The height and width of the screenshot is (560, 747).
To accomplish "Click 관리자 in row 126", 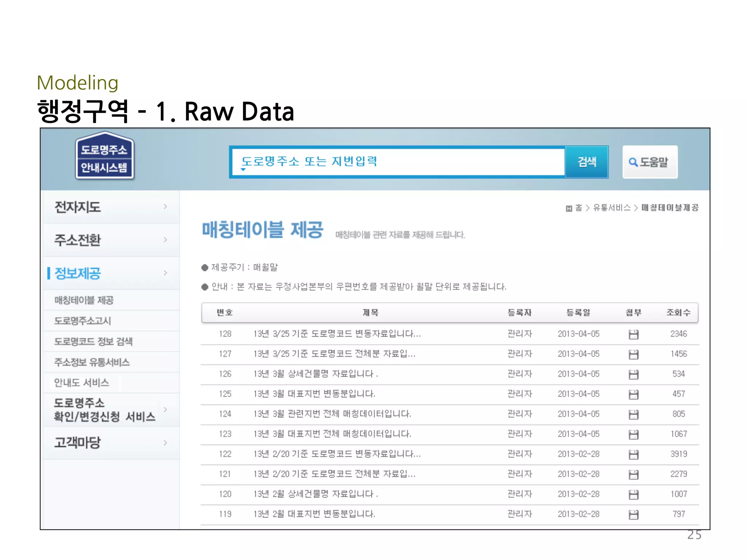I will pyautogui.click(x=520, y=374).
